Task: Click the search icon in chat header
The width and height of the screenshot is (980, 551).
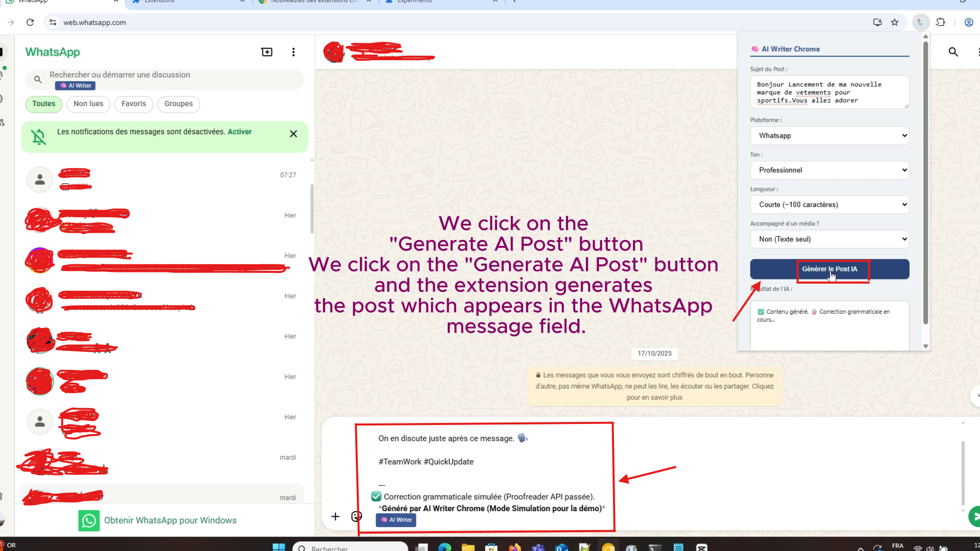Action: (953, 52)
